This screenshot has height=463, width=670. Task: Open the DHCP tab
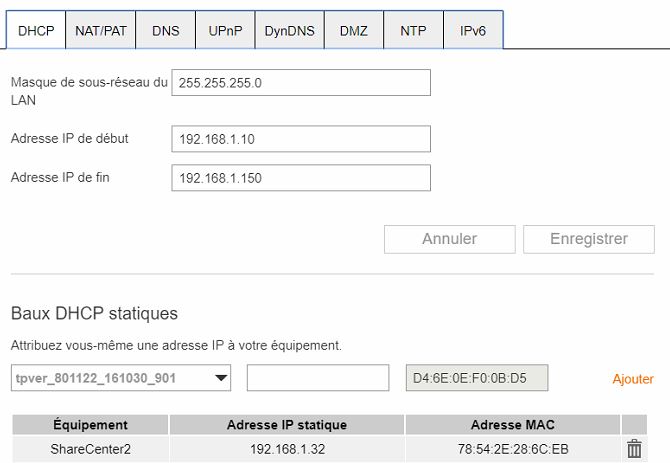[x=36, y=31]
